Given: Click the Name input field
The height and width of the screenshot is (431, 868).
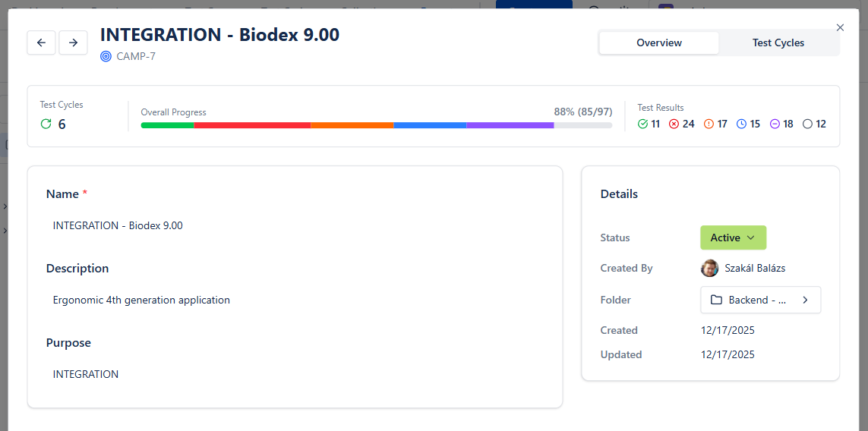Looking at the screenshot, I should coord(295,225).
